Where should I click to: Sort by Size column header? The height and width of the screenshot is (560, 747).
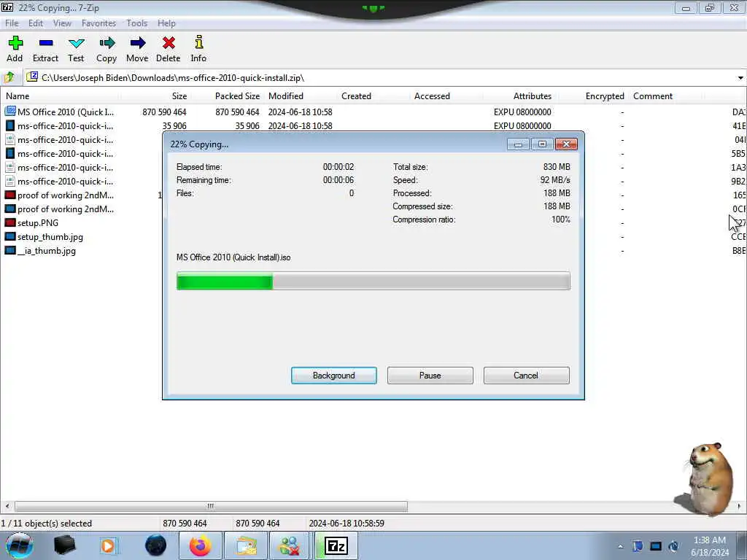pyautogui.click(x=156, y=96)
